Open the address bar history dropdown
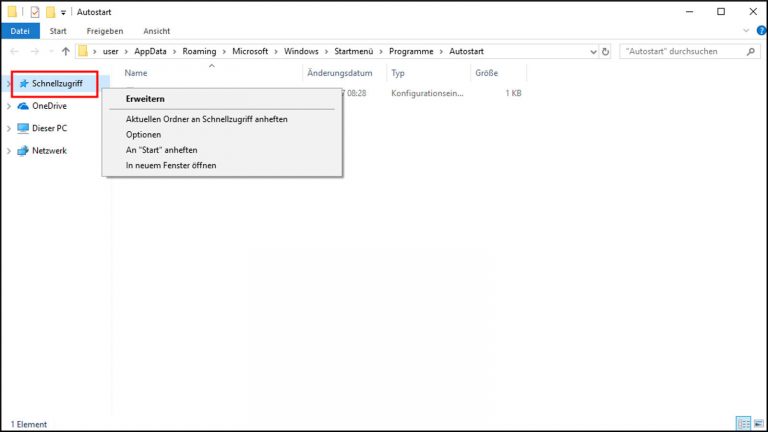Screen dimensions: 768x432 pos(592,51)
